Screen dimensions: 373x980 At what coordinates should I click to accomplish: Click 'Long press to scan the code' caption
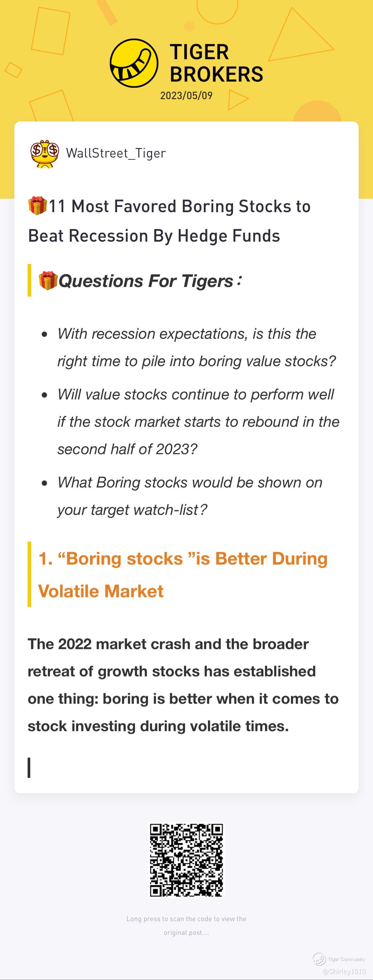pos(186,925)
